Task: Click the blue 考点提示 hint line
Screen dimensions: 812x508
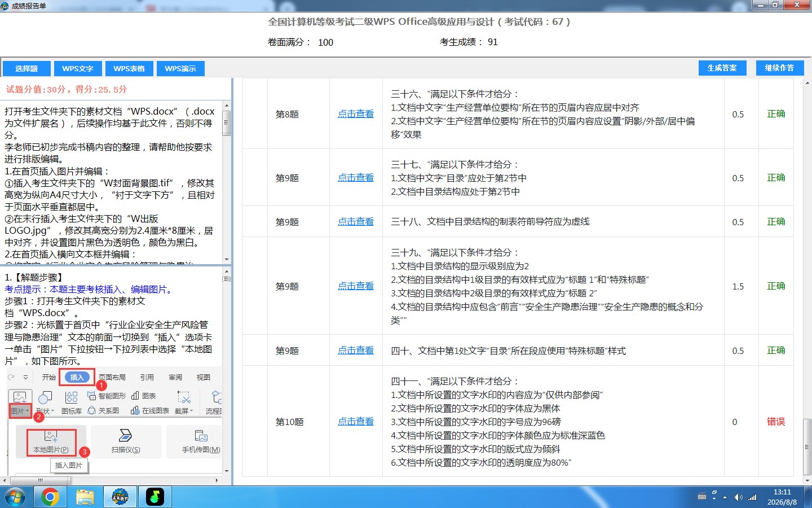Action: (x=90, y=289)
